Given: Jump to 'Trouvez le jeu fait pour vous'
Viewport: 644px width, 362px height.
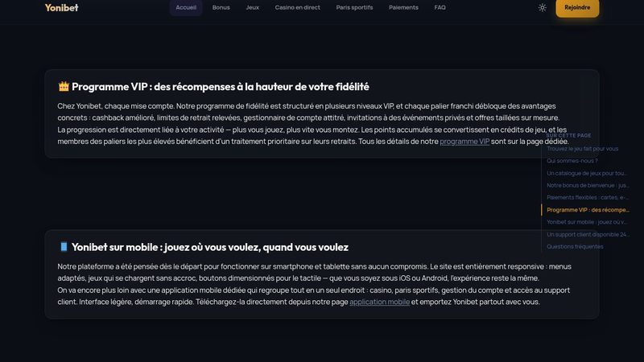Looking at the screenshot, I should coord(582,149).
